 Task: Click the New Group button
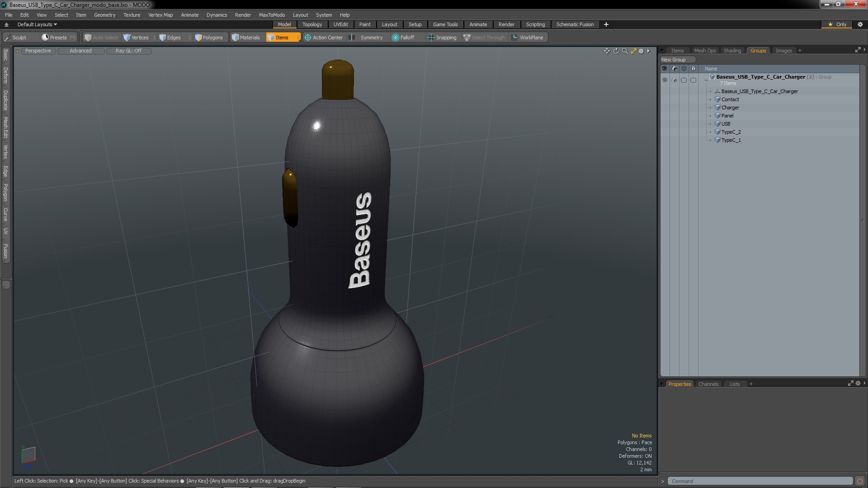pyautogui.click(x=677, y=60)
